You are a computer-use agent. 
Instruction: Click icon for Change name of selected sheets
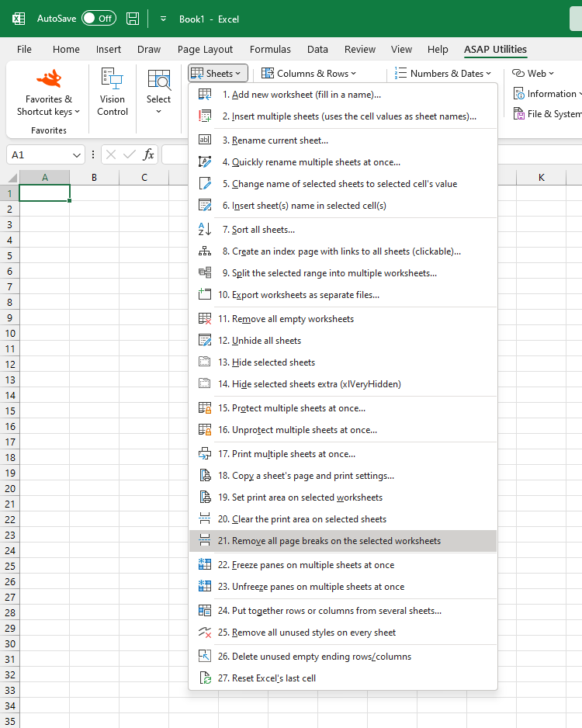[x=205, y=183]
